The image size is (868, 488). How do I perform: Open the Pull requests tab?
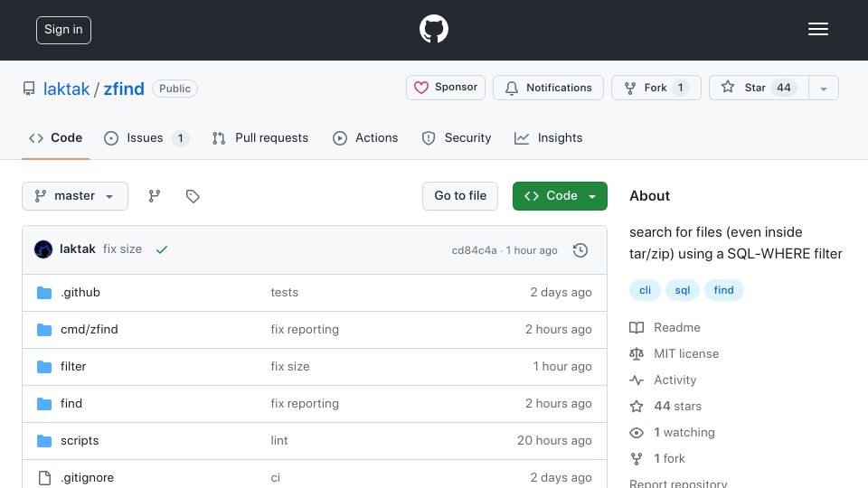260,137
